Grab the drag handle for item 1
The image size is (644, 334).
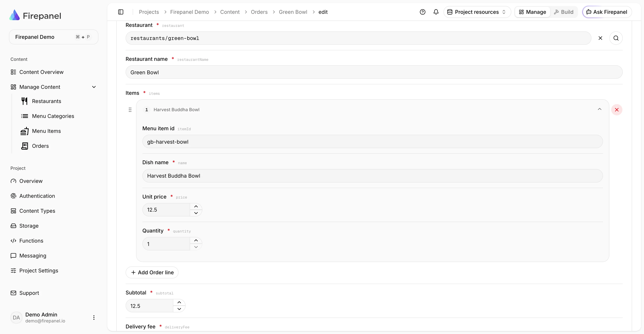(130, 110)
